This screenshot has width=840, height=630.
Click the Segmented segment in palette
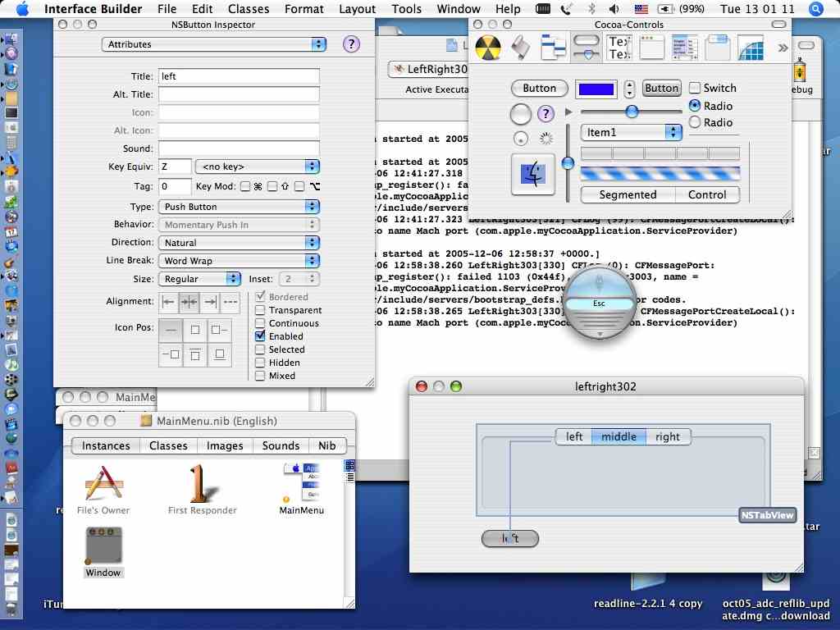(x=628, y=194)
